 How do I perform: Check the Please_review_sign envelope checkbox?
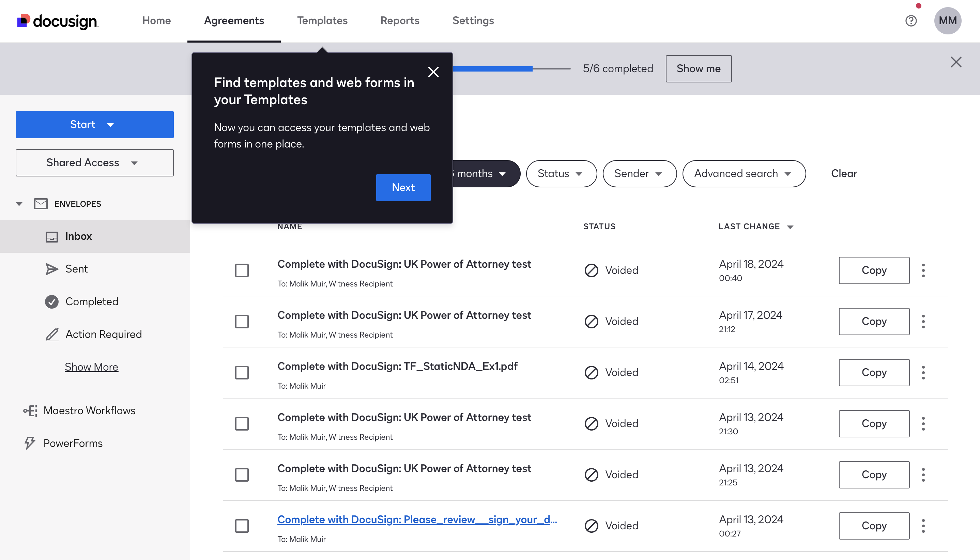242,526
